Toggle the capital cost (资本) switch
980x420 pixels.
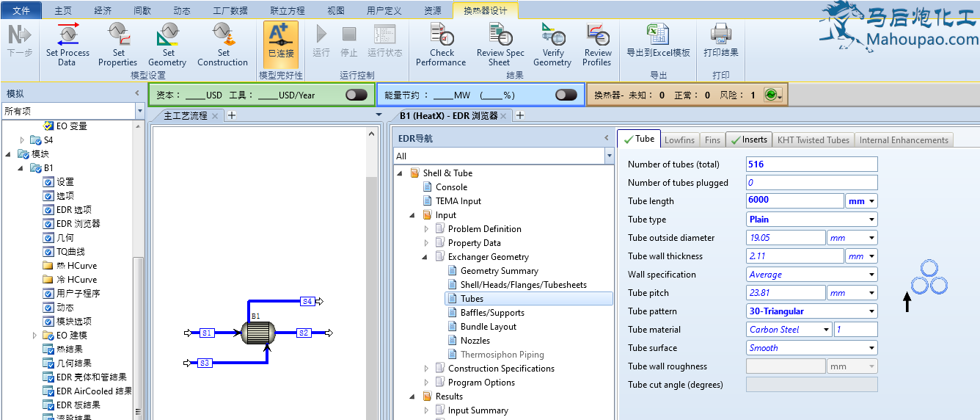pos(356,95)
